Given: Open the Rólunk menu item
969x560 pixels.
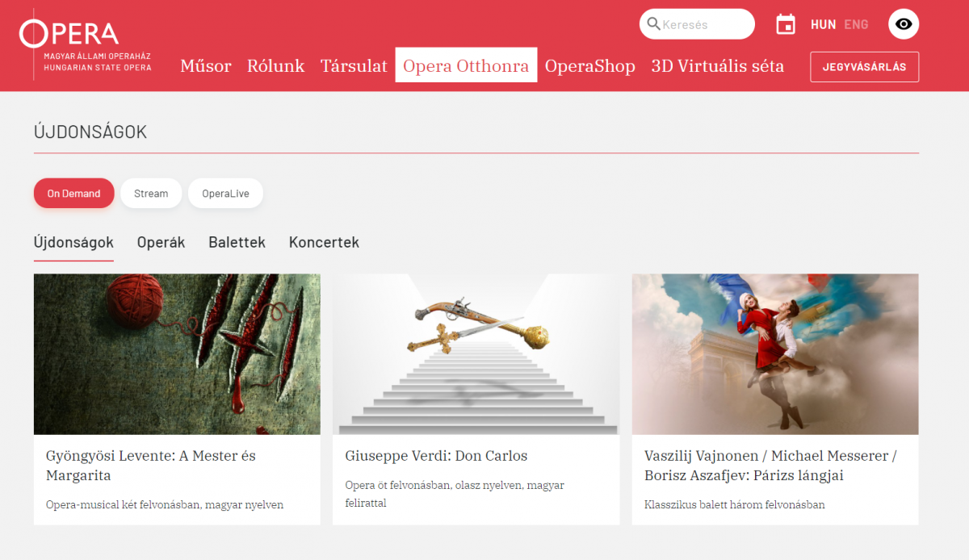Looking at the screenshot, I should pos(275,66).
